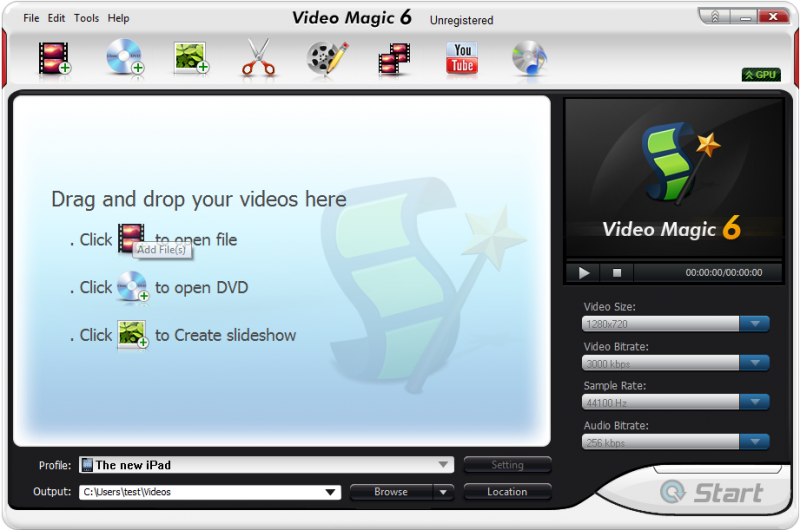Expand the Video Bitrate dropdown
800x530 pixels.
click(x=755, y=363)
